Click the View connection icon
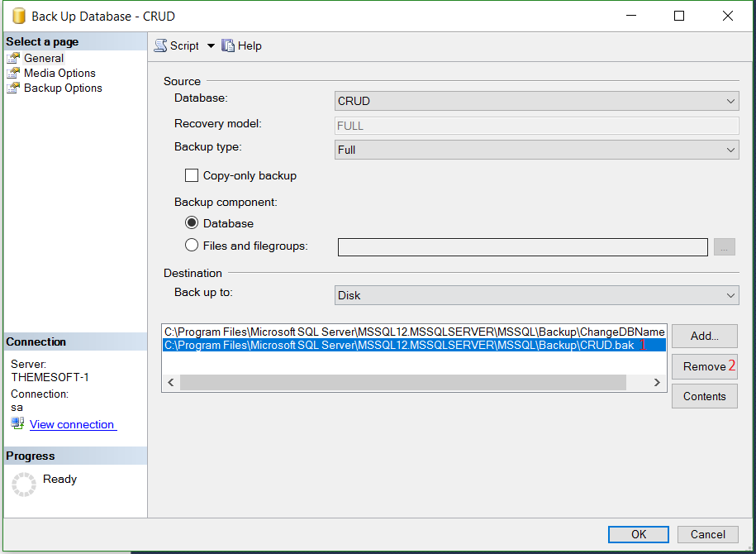Screen dimensions: 756x554 coord(18,423)
